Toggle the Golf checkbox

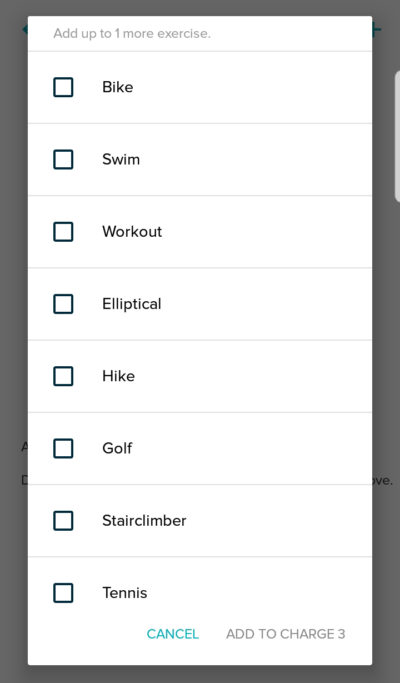[x=63, y=448]
